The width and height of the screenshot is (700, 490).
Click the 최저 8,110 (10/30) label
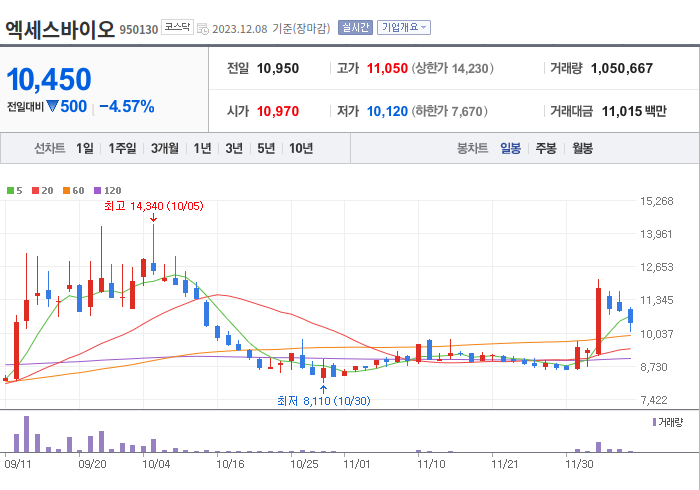coord(324,401)
